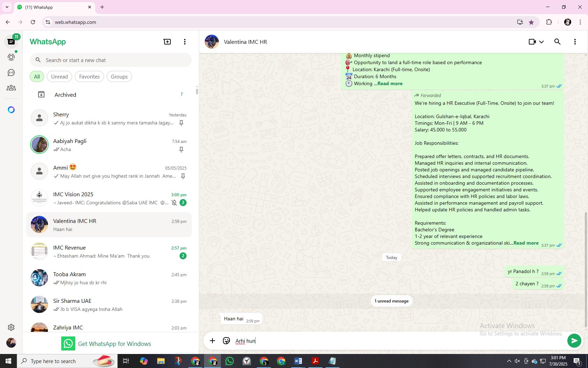Image resolution: width=588 pixels, height=368 pixels.
Task: Start a new chat with the plus icon
Action: point(167,42)
